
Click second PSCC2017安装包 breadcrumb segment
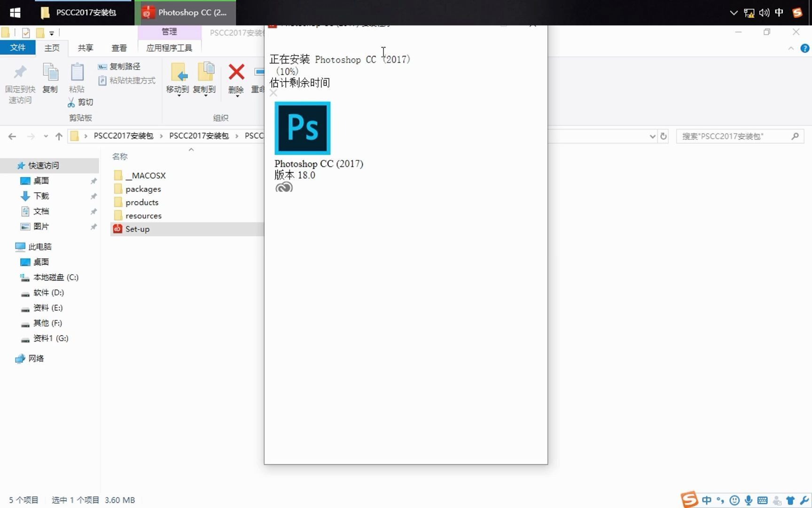click(199, 136)
